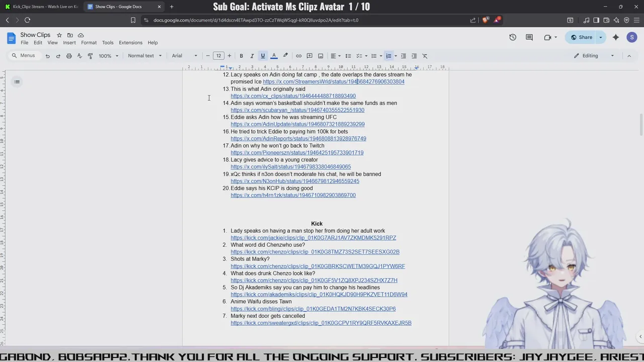Decrease the paragraph indent

[x=403, y=56]
